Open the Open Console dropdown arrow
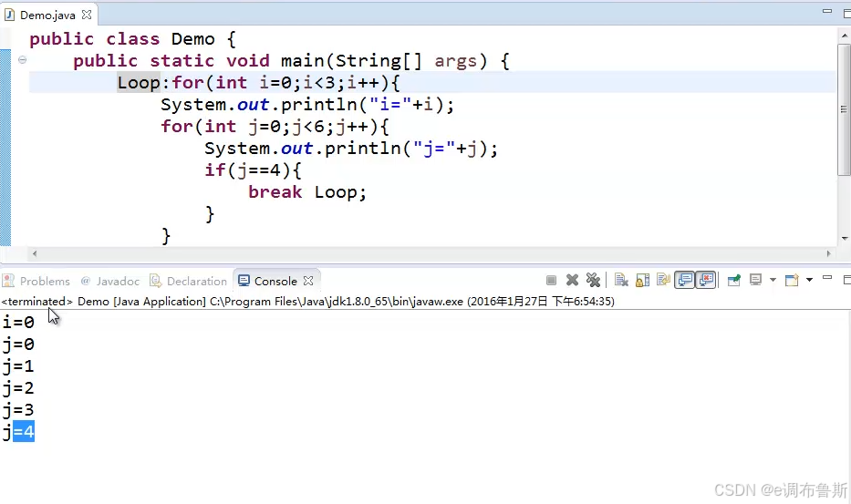This screenshot has height=504, width=851. tap(809, 281)
